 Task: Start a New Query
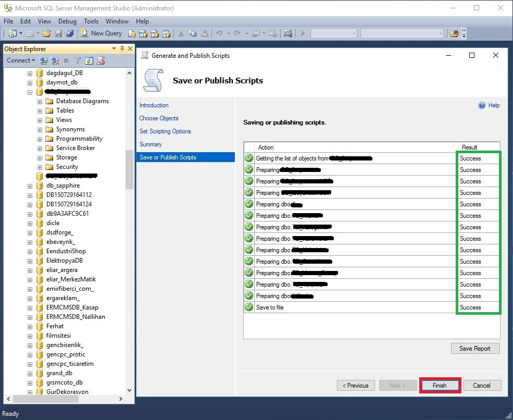tap(102, 33)
